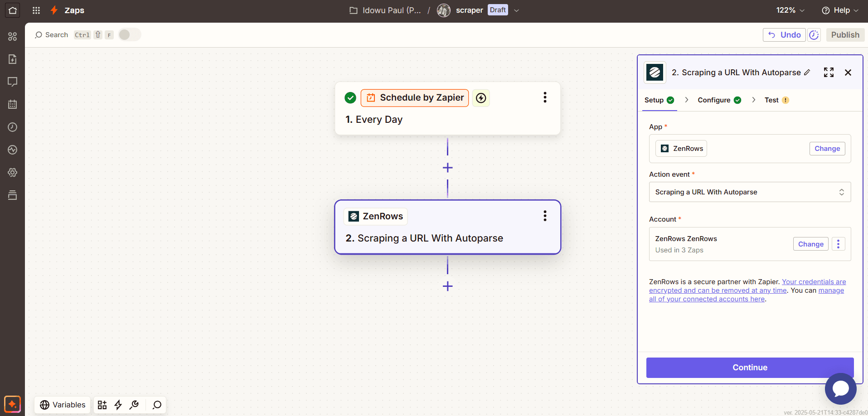Select the Scraping a URL With Autoparse step card
Image resolution: width=868 pixels, height=416 pixels.
click(447, 227)
